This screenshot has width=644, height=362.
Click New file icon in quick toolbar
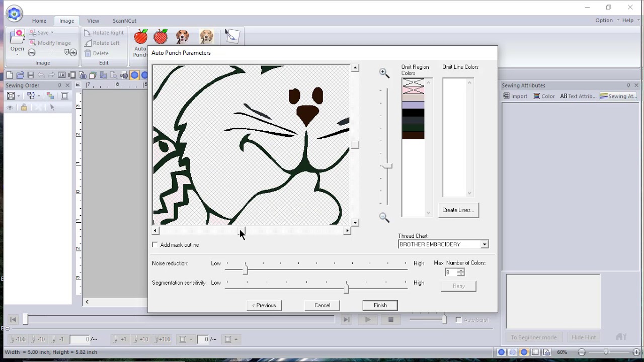point(10,75)
